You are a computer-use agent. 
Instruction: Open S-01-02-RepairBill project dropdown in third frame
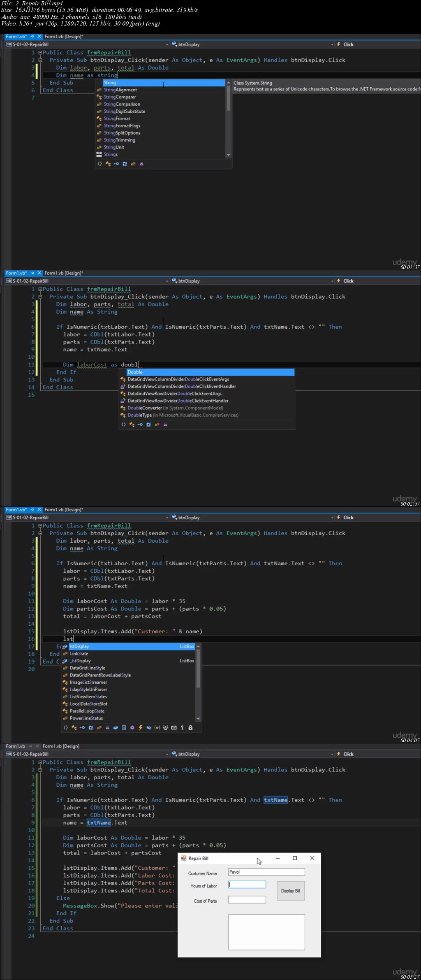click(x=167, y=518)
